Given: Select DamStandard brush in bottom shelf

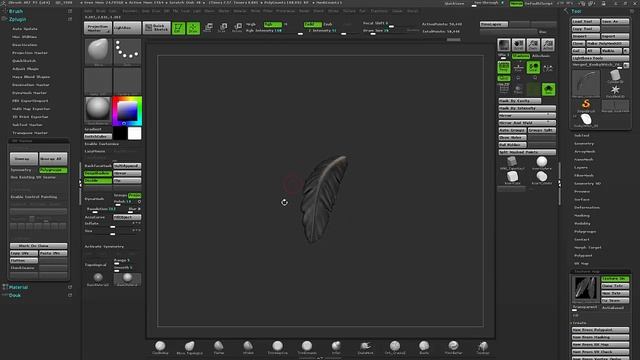Looking at the screenshot, I should 365,348.
